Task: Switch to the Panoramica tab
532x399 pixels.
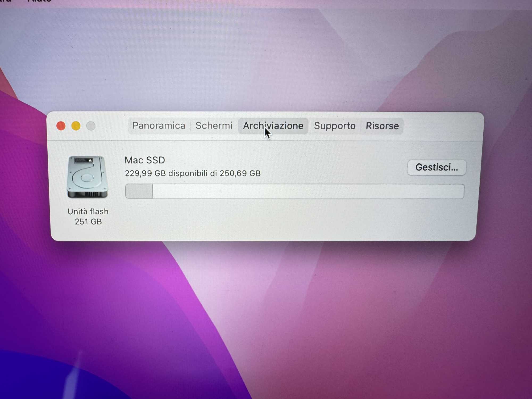Action: point(159,126)
